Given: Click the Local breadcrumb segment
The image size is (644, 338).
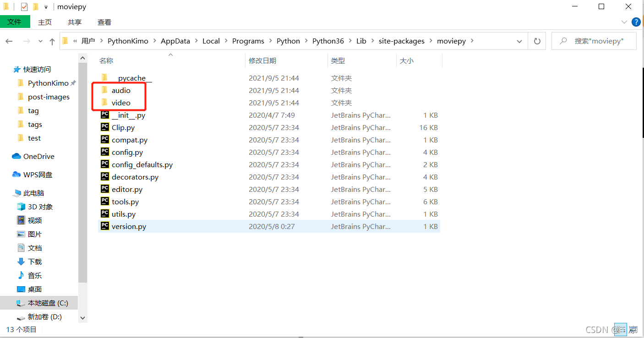Looking at the screenshot, I should pos(211,41).
